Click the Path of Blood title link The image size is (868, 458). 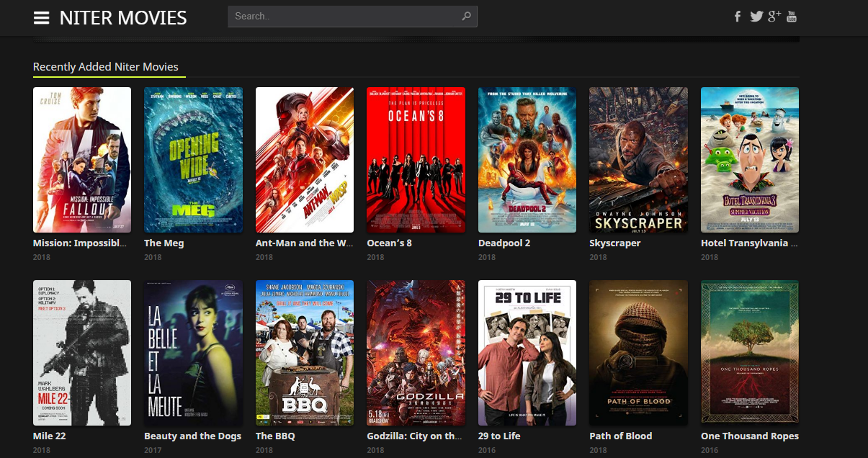[x=621, y=436]
